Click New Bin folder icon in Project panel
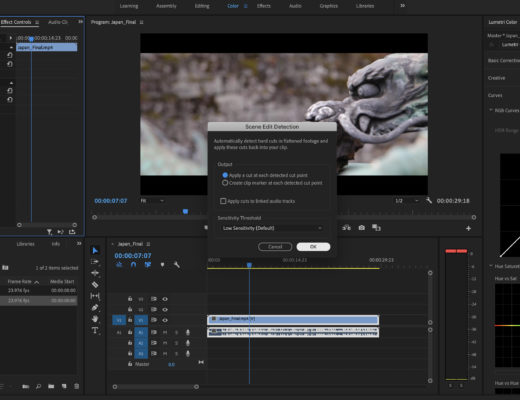Image resolution: width=520 pixels, height=400 pixels. (51, 386)
